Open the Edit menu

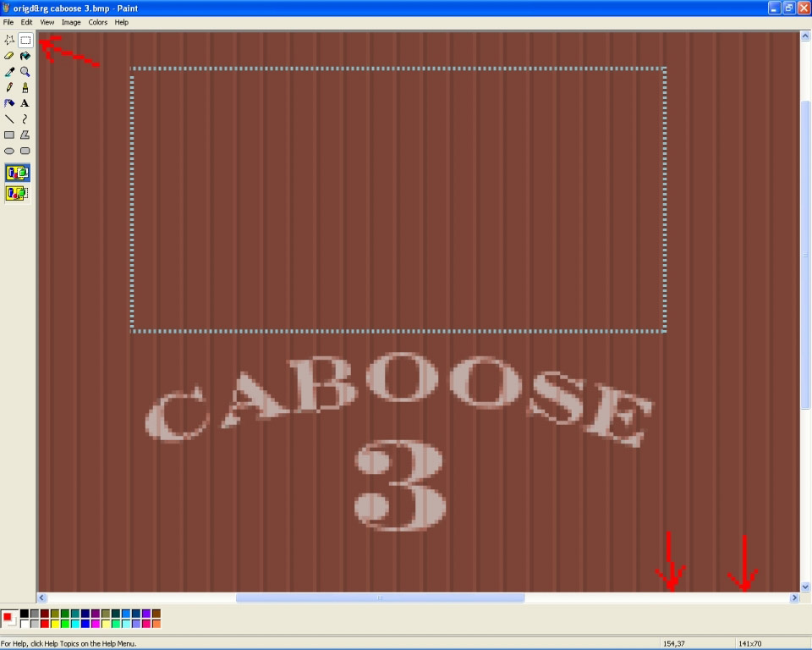click(26, 22)
